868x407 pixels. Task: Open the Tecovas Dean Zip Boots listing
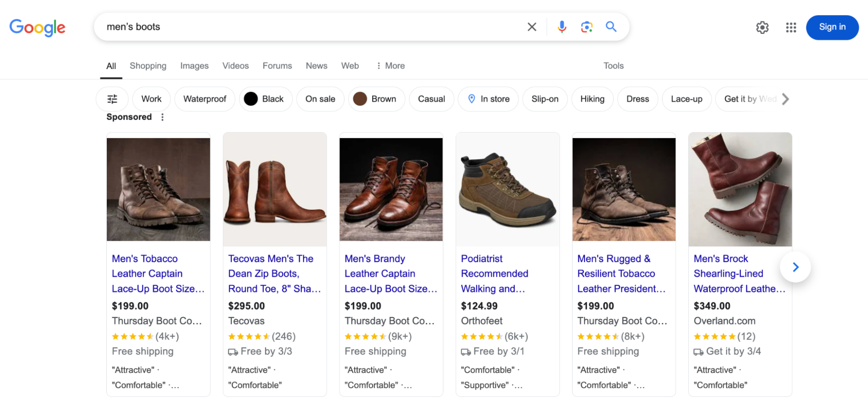[274, 273]
